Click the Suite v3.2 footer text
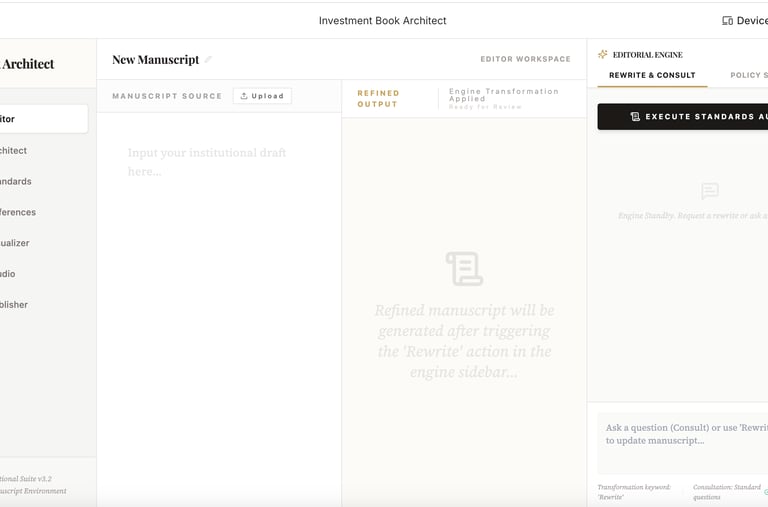This screenshot has width=768, height=507. pos(25,479)
